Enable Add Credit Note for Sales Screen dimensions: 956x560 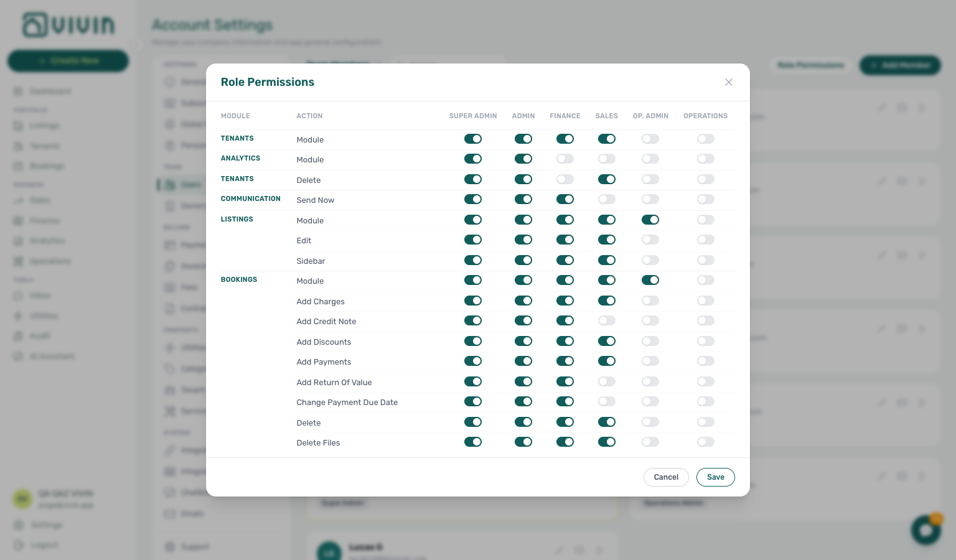click(607, 320)
